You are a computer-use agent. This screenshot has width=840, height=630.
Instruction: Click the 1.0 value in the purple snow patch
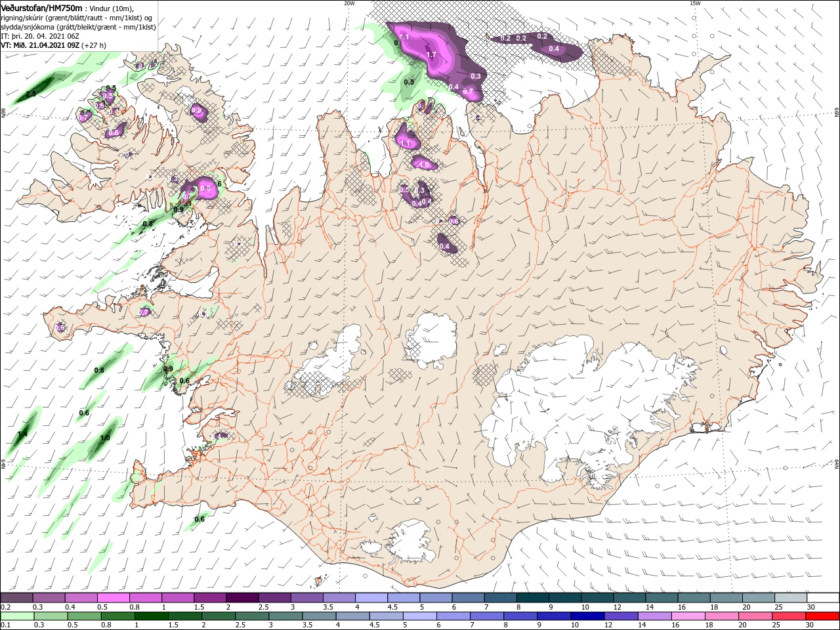tap(424, 165)
